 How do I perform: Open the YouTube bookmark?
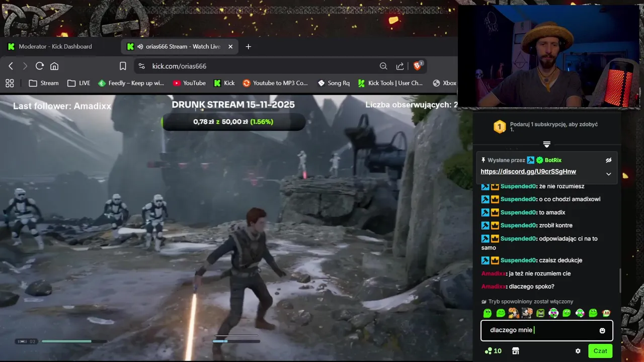pyautogui.click(x=189, y=83)
